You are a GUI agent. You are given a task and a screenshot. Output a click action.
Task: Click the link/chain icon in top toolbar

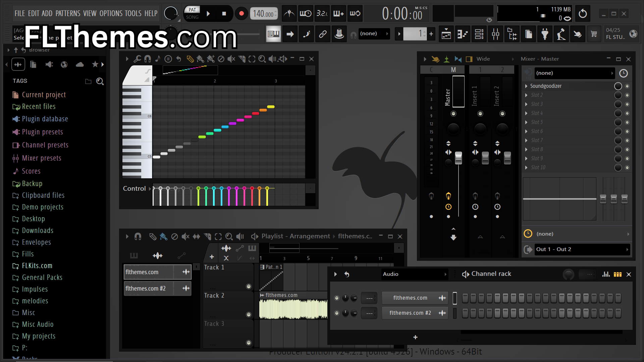point(323,34)
